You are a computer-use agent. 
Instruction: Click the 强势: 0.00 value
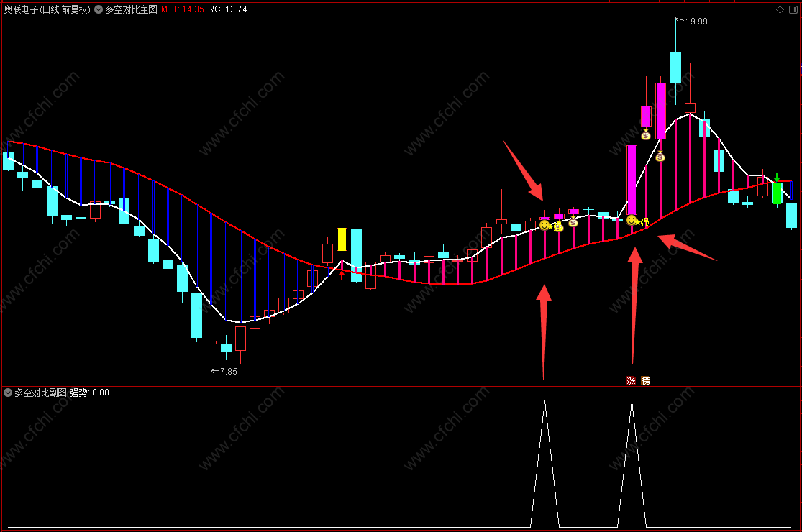(89, 393)
